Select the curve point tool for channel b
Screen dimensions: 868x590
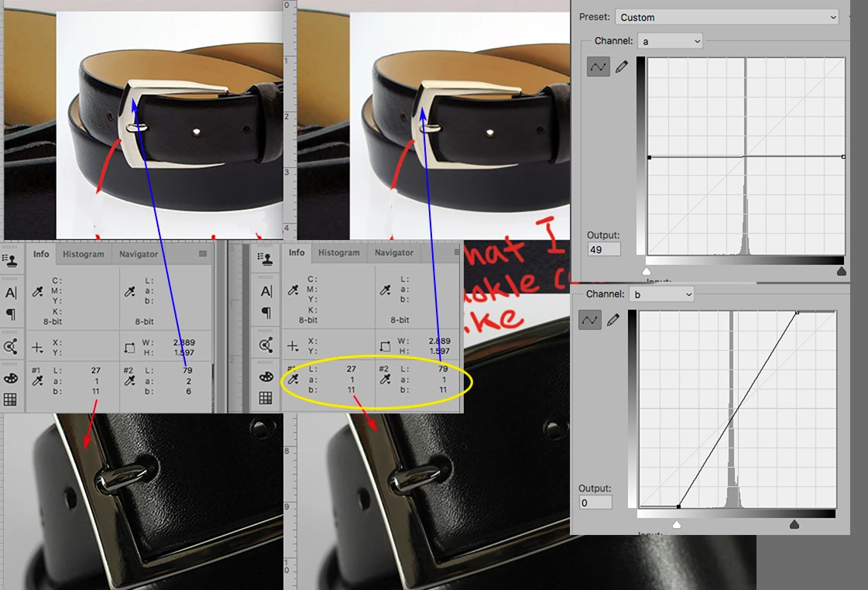[589, 320]
